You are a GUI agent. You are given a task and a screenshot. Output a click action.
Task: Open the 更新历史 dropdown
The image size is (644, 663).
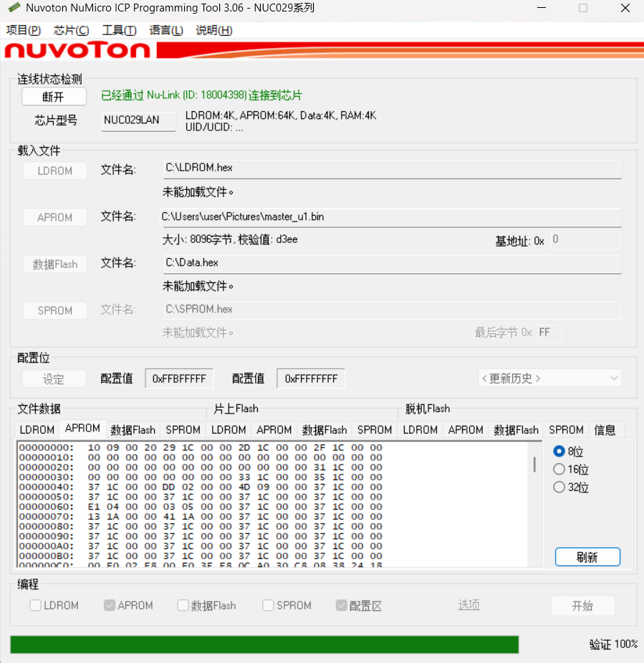click(x=549, y=378)
